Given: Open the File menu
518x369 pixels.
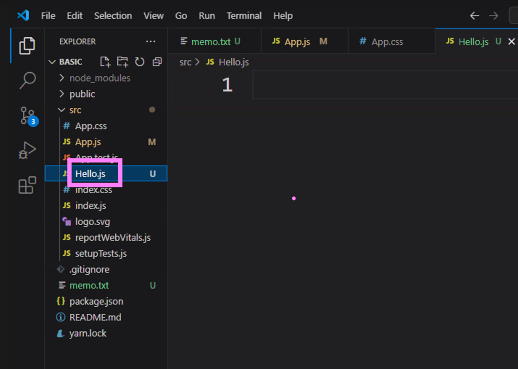Looking at the screenshot, I should [48, 16].
